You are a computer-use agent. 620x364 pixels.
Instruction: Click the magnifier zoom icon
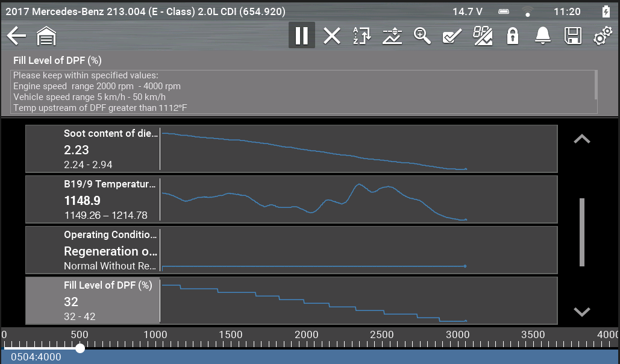click(422, 36)
